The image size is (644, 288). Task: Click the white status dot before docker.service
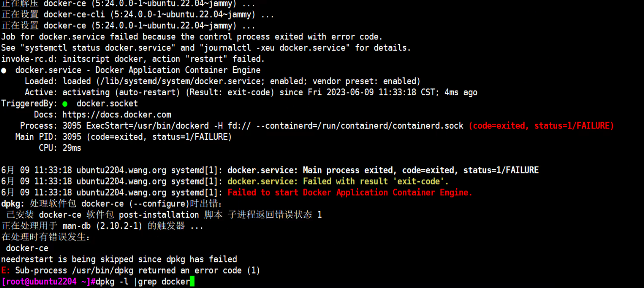point(4,70)
